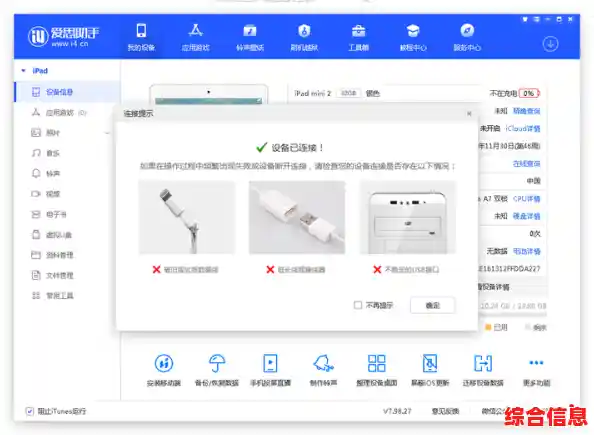
Task: Open the skin/theme icon in title bar
Action: [x=525, y=19]
